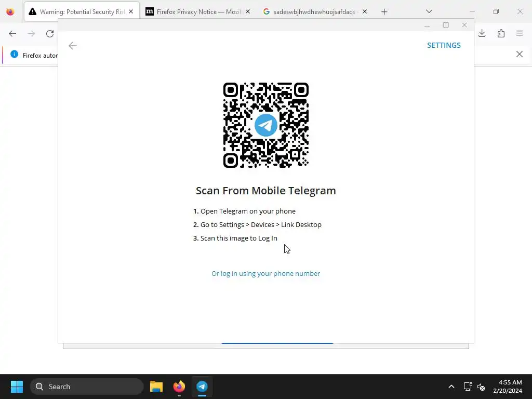
Task: Click the Telegram QR code image
Action: click(265, 125)
